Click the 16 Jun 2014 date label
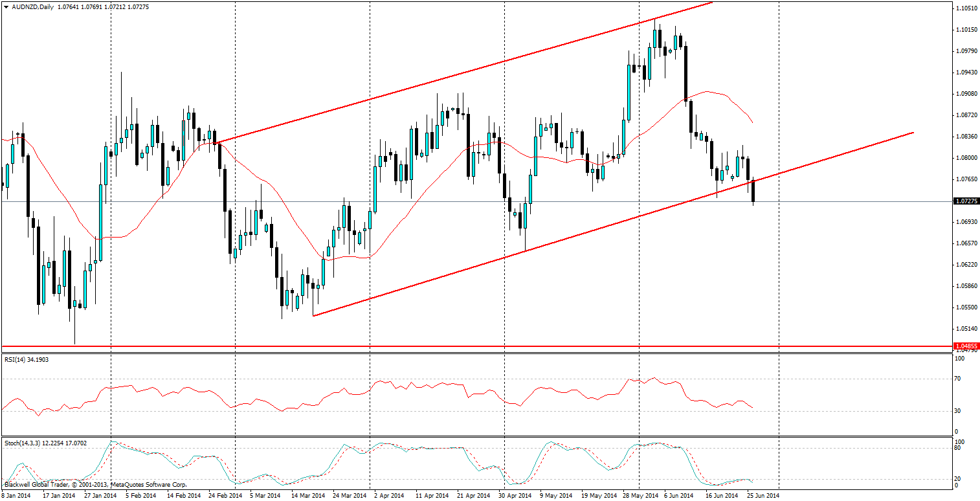This screenshot has height=501, width=980. (721, 496)
